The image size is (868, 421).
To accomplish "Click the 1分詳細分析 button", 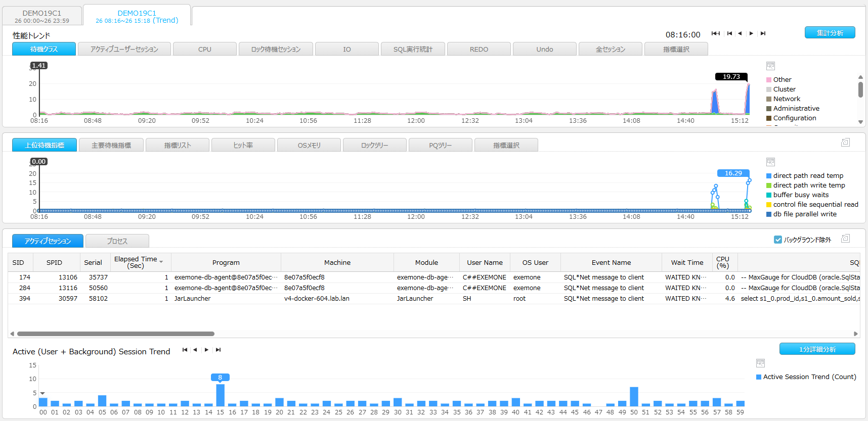I will click(817, 349).
